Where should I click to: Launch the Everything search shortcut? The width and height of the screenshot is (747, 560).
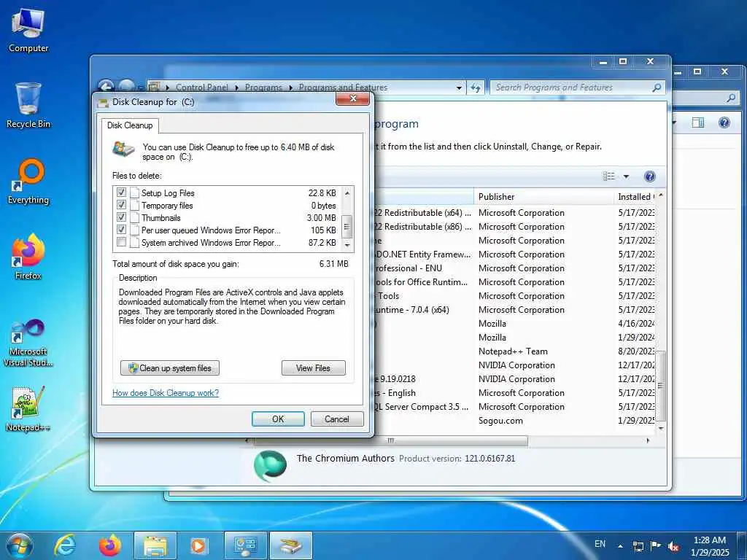click(28, 181)
